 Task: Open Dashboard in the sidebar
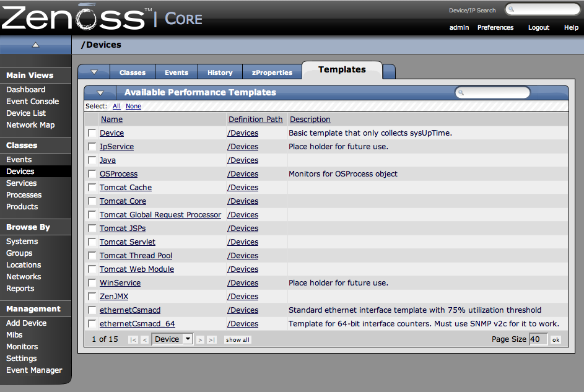(25, 90)
